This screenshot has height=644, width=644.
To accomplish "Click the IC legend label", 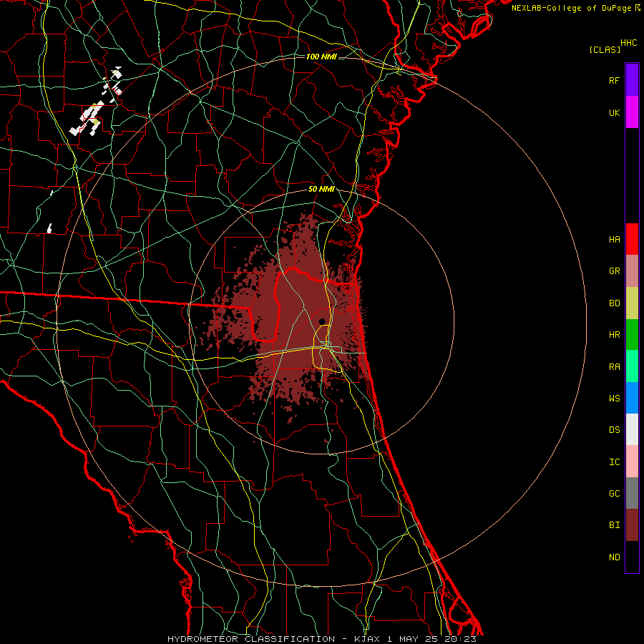I will pyautogui.click(x=614, y=462).
